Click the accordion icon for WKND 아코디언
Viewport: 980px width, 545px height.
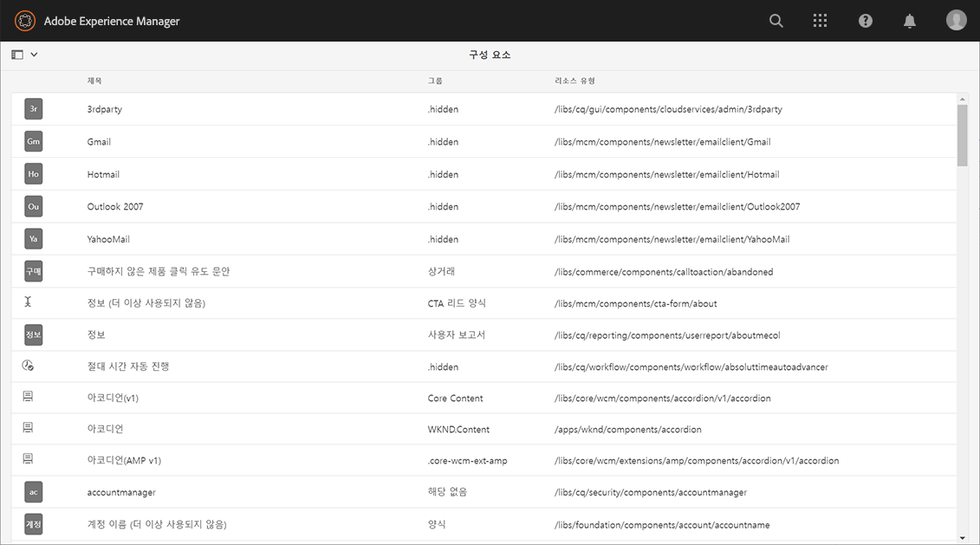point(28,428)
